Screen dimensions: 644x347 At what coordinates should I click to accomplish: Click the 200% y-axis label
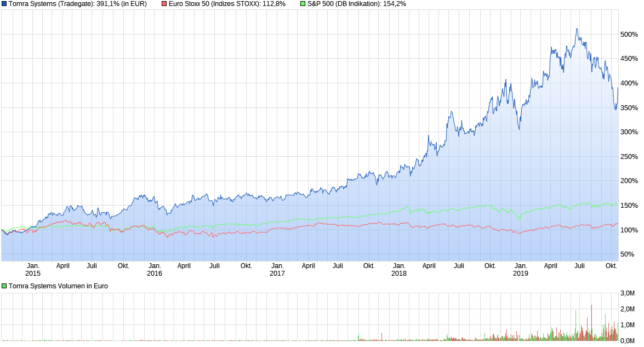(629, 181)
